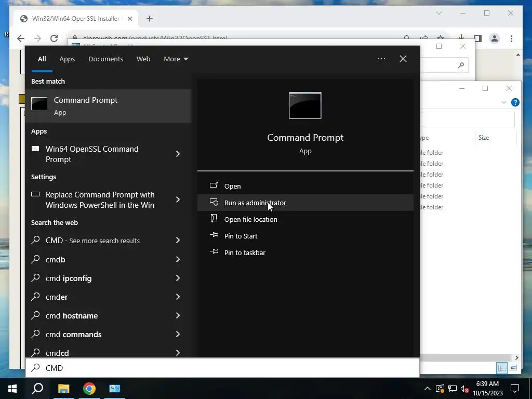Expand the More filter dropdown
The height and width of the screenshot is (399, 532).
[x=176, y=59]
